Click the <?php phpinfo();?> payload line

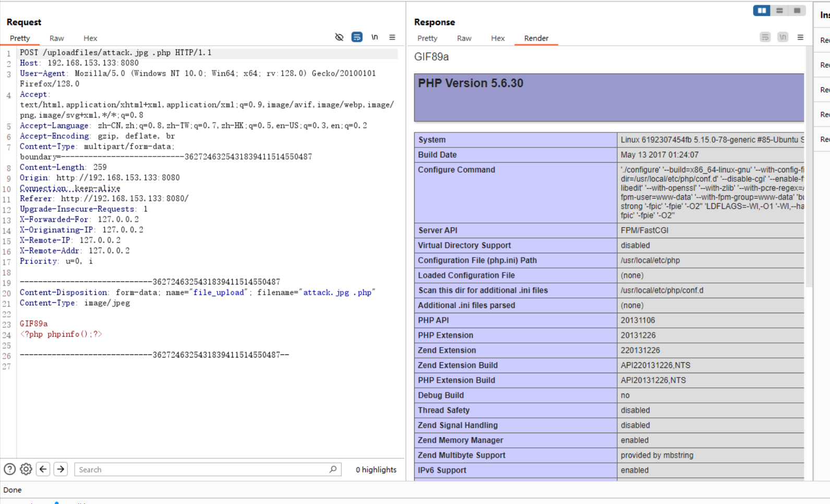coord(61,334)
